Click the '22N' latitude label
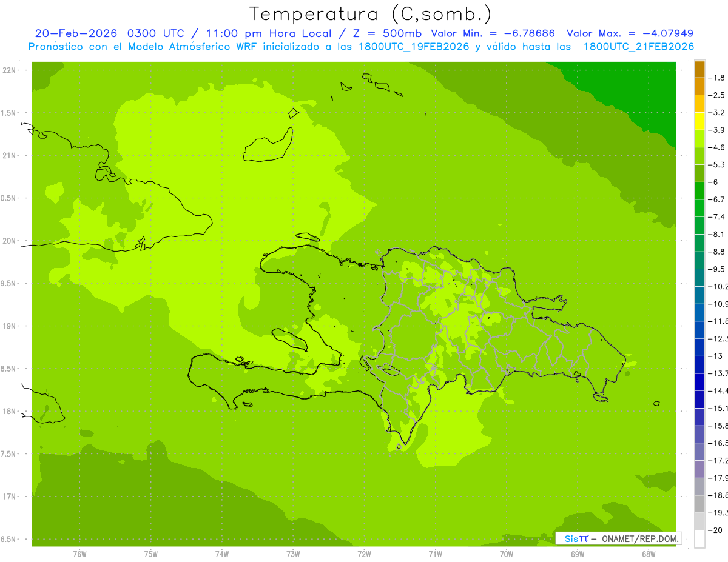The width and height of the screenshot is (728, 562). (x=10, y=70)
